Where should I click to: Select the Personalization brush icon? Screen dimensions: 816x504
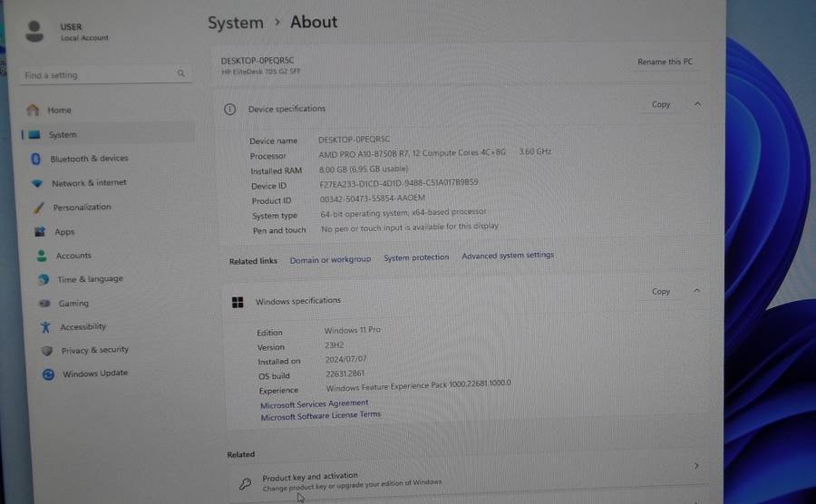pyautogui.click(x=38, y=208)
